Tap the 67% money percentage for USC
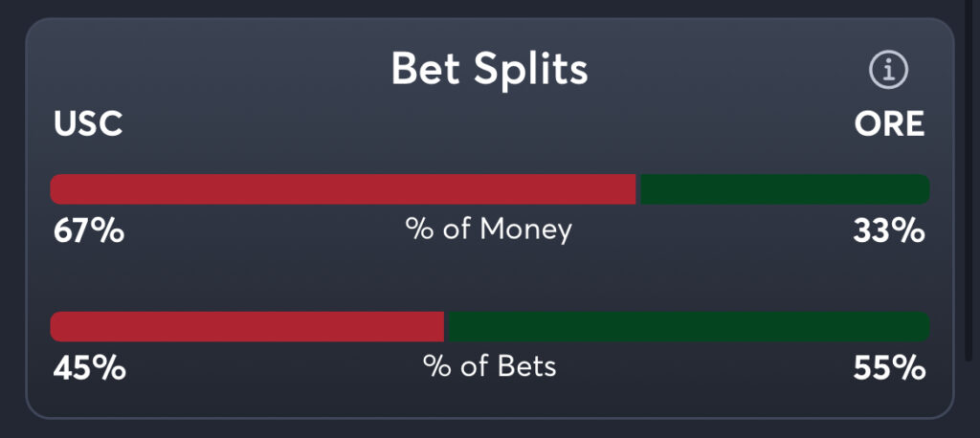The image size is (980, 438). tap(88, 230)
